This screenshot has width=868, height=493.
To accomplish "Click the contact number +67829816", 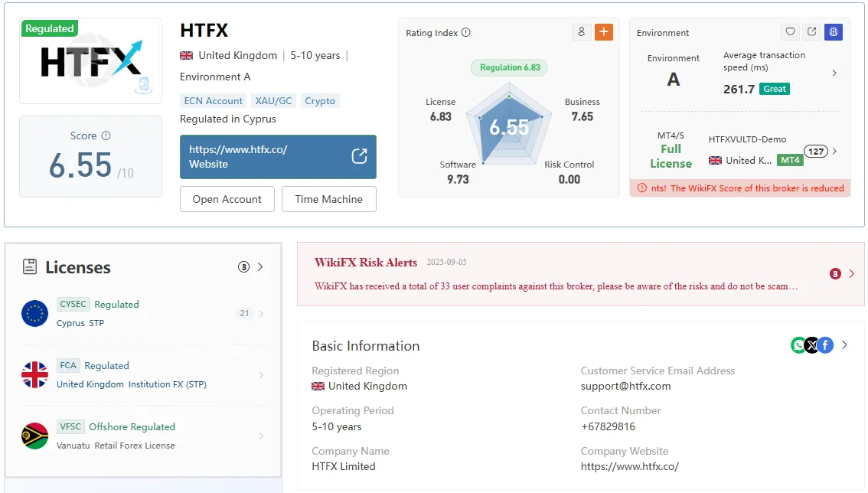I will coord(608,426).
